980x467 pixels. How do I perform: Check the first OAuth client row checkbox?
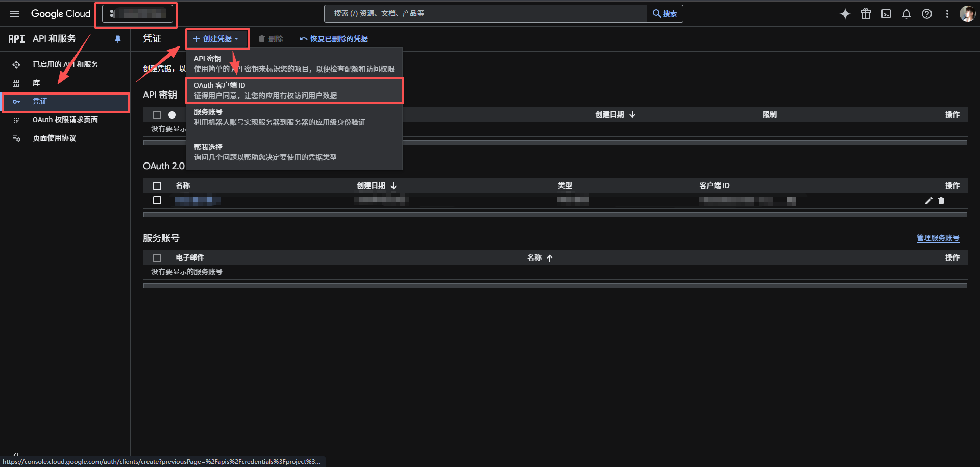[x=157, y=200]
